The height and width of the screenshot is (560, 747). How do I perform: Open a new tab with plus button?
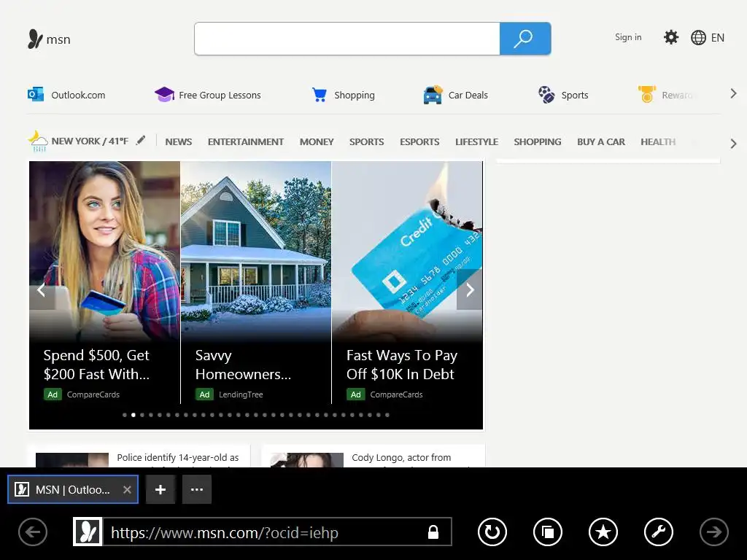click(160, 489)
